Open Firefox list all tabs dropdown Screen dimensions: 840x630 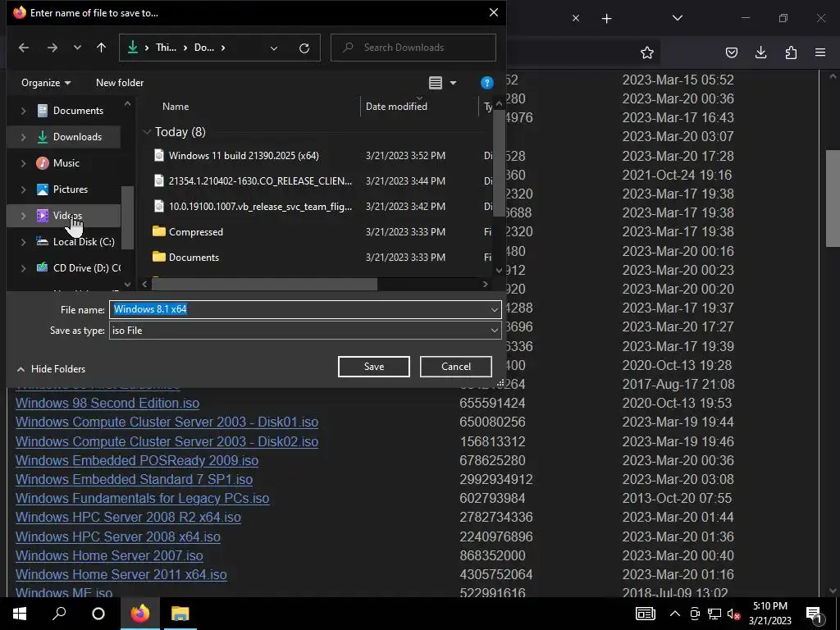coord(677,18)
